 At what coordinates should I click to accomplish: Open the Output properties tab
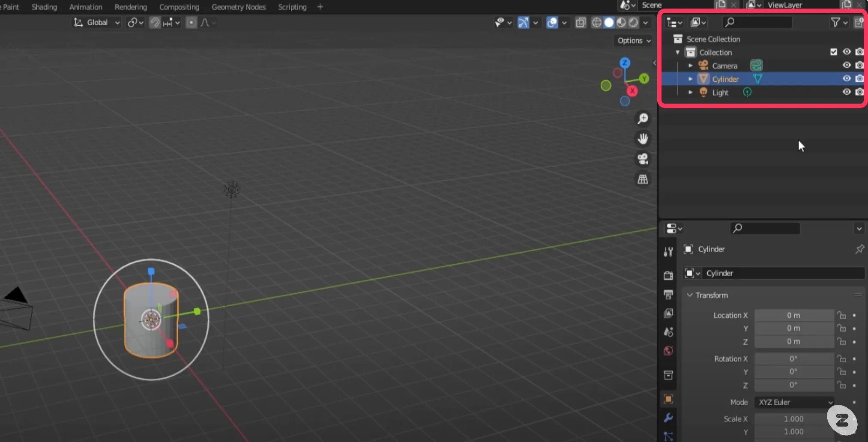click(x=668, y=294)
